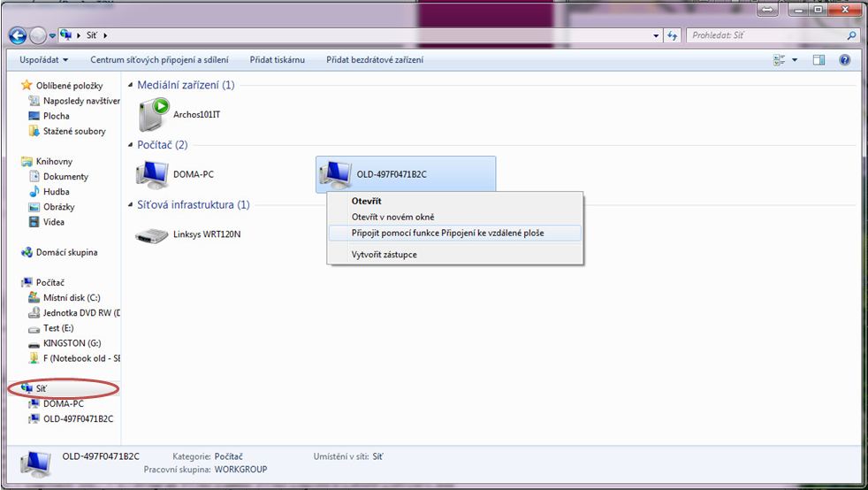Click WORKGROUP value in details pane
The width and height of the screenshot is (868, 490).
(240, 470)
